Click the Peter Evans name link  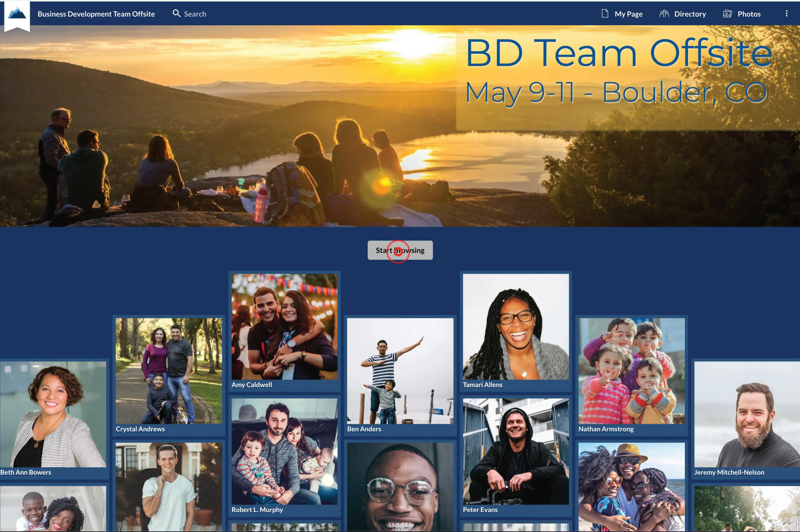[480, 509]
